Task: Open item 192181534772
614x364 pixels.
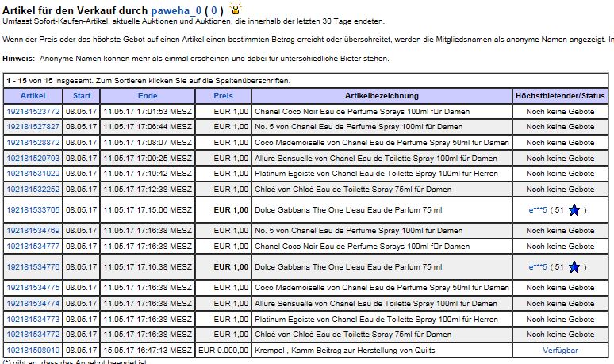Action: coord(33,335)
